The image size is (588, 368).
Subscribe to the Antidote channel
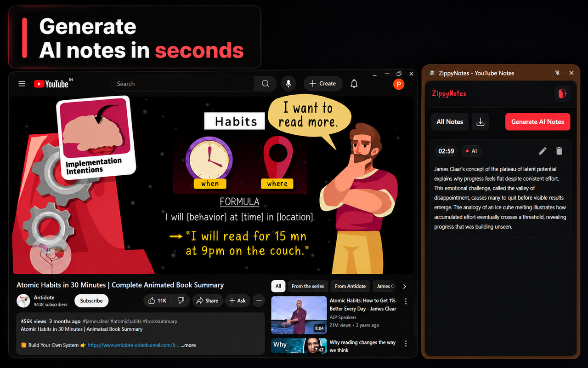91,300
